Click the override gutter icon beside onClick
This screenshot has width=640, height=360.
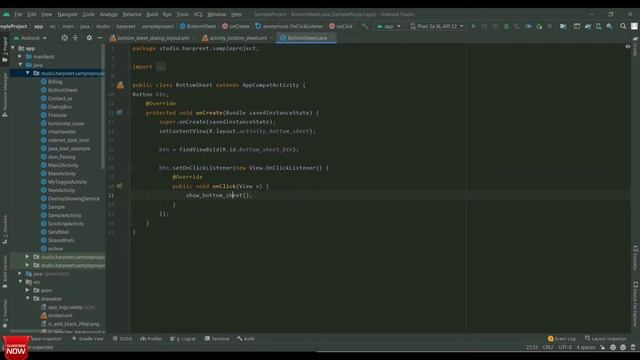tap(119, 186)
